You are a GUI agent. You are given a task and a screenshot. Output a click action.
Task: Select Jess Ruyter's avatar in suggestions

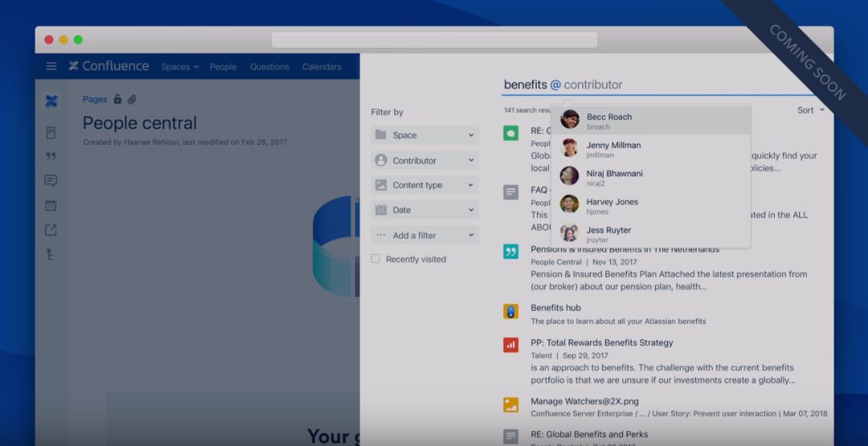570,232
